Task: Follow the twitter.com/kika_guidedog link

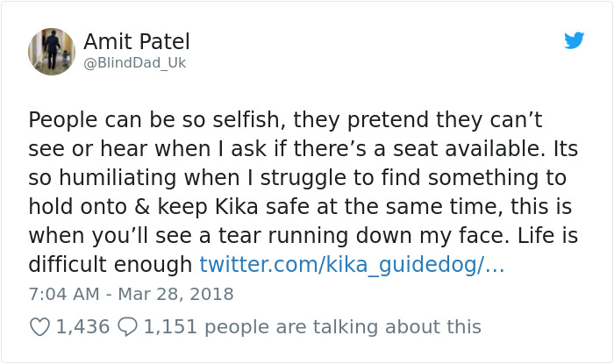Action: coord(352,264)
